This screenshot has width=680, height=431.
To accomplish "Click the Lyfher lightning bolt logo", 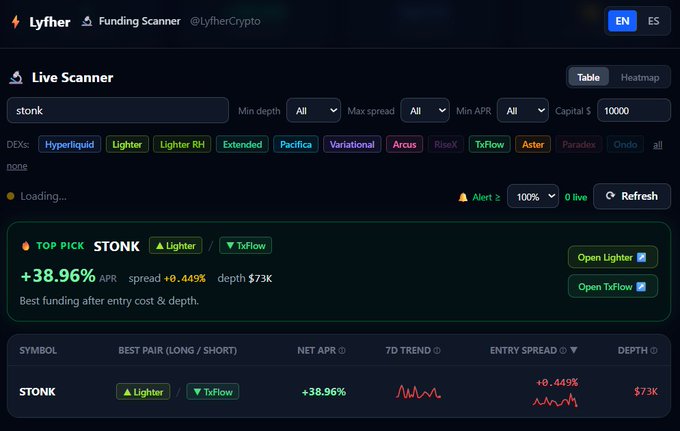I will (16, 21).
